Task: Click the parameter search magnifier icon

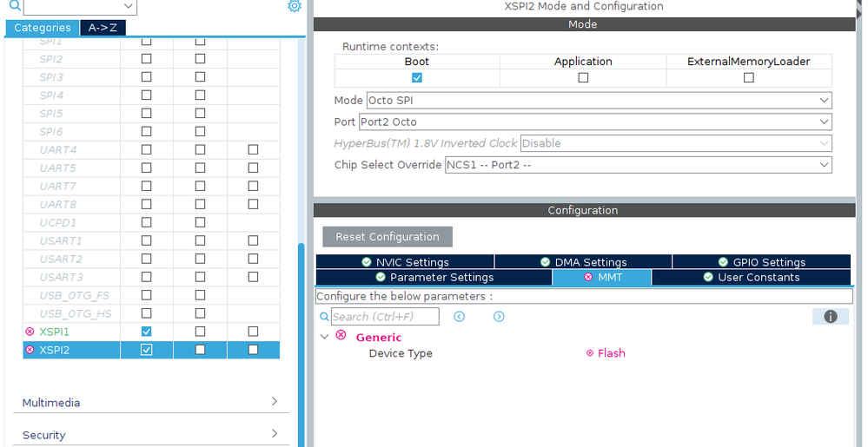Action: click(324, 317)
